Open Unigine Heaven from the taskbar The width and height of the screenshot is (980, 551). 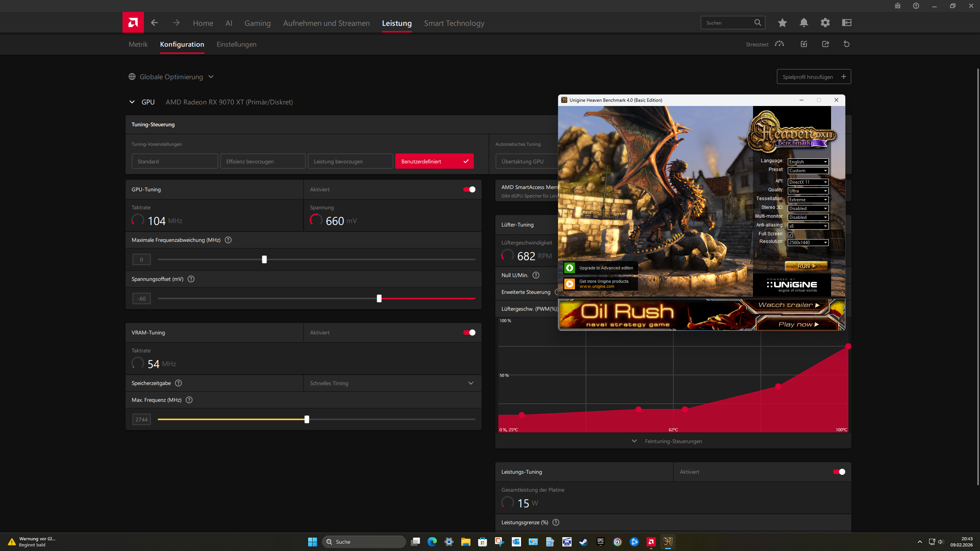[x=668, y=542]
